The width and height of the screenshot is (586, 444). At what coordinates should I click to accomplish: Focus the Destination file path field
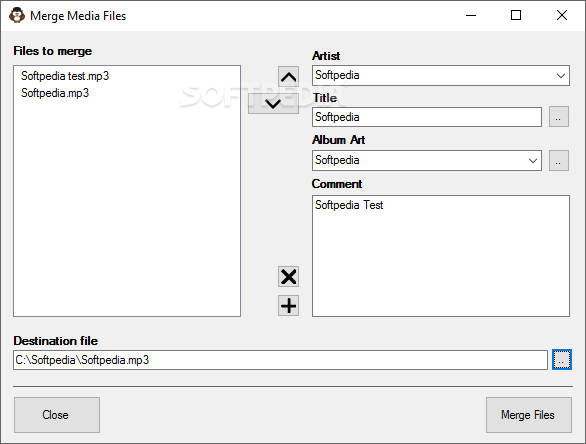(280, 360)
